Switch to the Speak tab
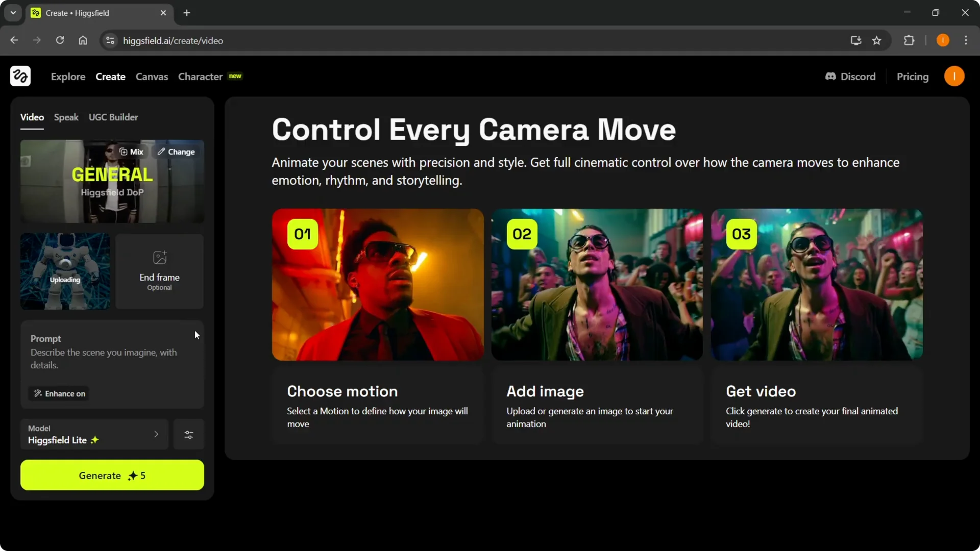 pyautogui.click(x=66, y=117)
